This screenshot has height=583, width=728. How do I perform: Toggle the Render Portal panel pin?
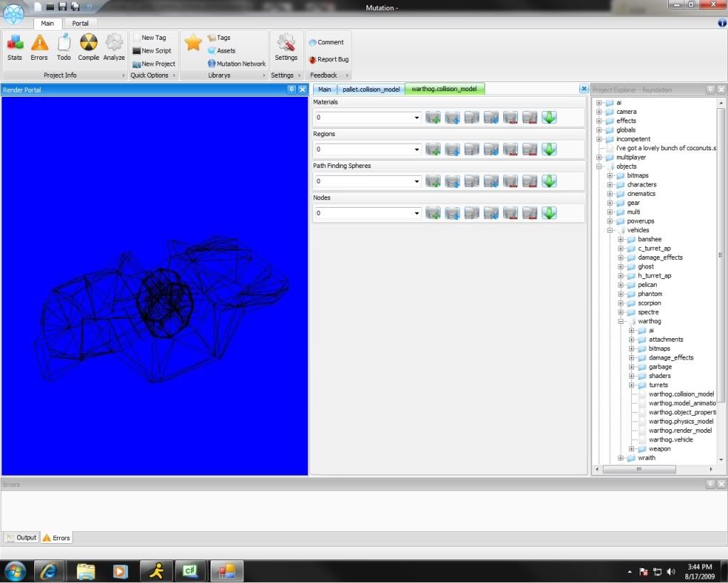click(292, 90)
